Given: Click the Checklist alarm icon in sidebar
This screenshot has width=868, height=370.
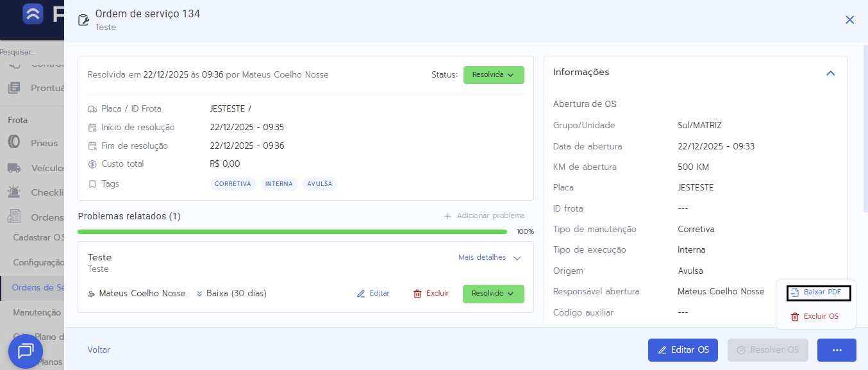Looking at the screenshot, I should coord(14,192).
